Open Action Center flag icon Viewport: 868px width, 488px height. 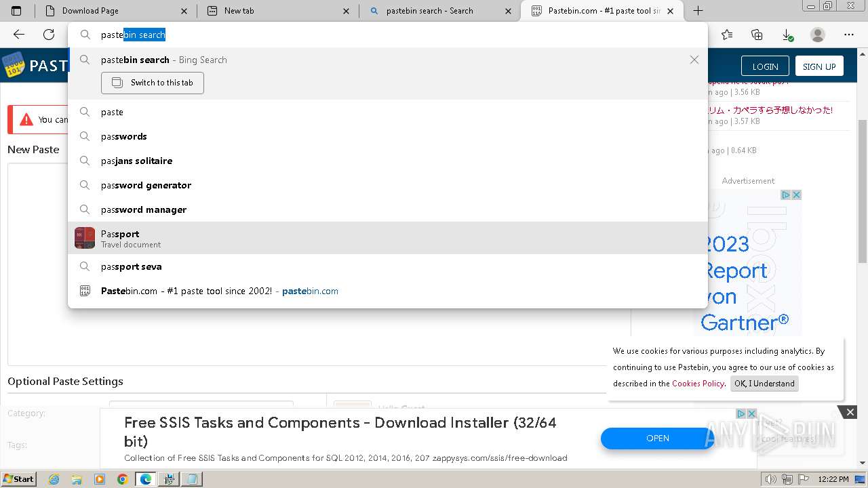click(802, 479)
